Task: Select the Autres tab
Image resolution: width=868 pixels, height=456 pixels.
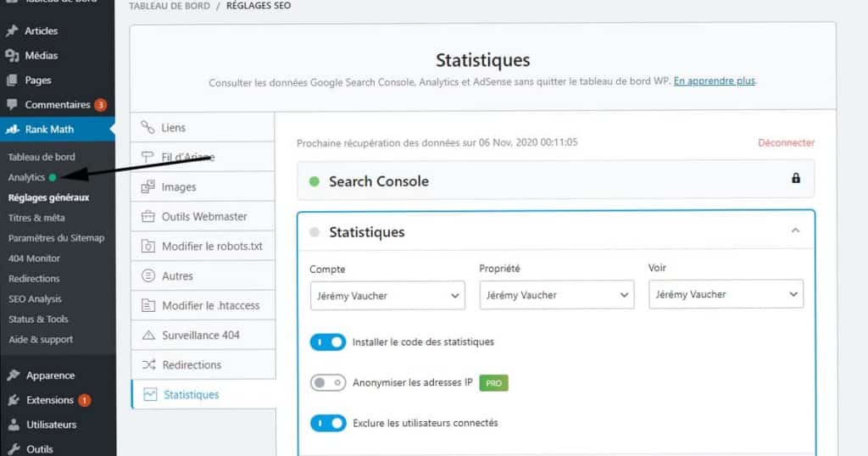Action: [x=203, y=275]
